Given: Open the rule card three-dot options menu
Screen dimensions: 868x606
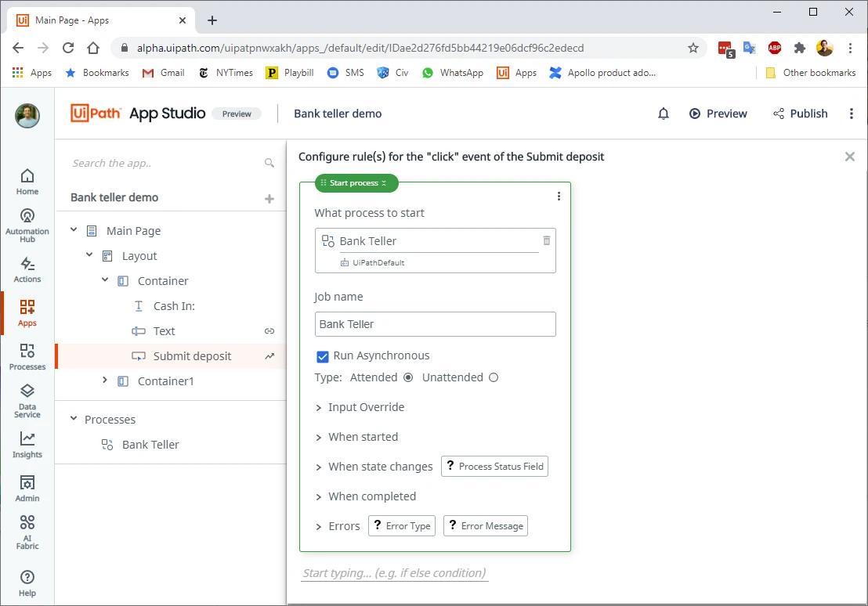Looking at the screenshot, I should [559, 196].
